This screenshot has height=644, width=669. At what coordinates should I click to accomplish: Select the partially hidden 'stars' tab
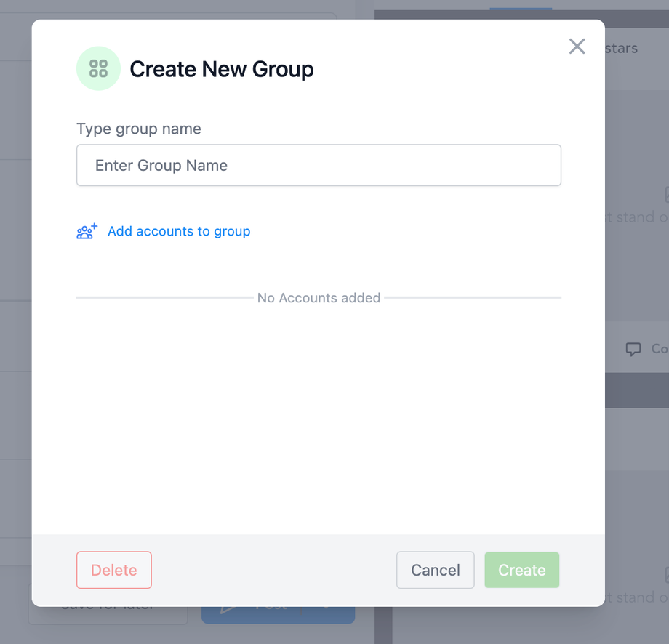point(622,49)
